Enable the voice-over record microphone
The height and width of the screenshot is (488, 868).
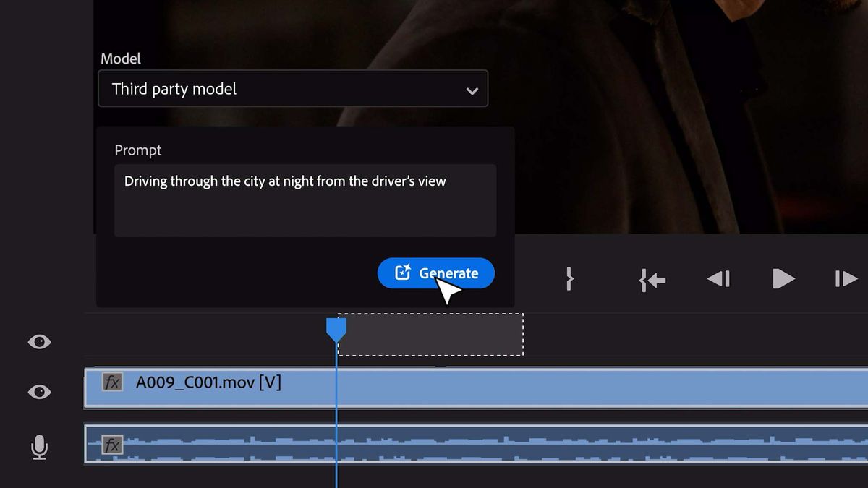39,448
